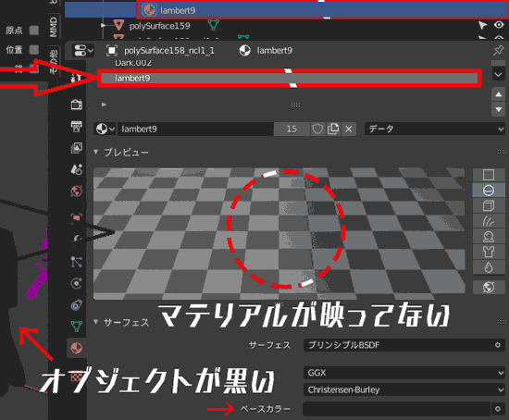Open Object Constraints properties tab
The height and width of the screenshot is (420, 509).
(77, 305)
